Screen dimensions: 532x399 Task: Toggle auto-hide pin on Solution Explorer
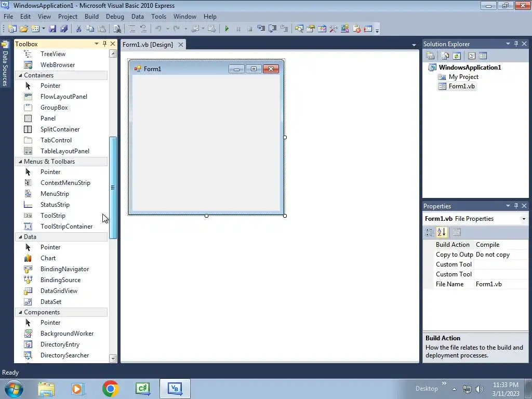[x=516, y=44]
